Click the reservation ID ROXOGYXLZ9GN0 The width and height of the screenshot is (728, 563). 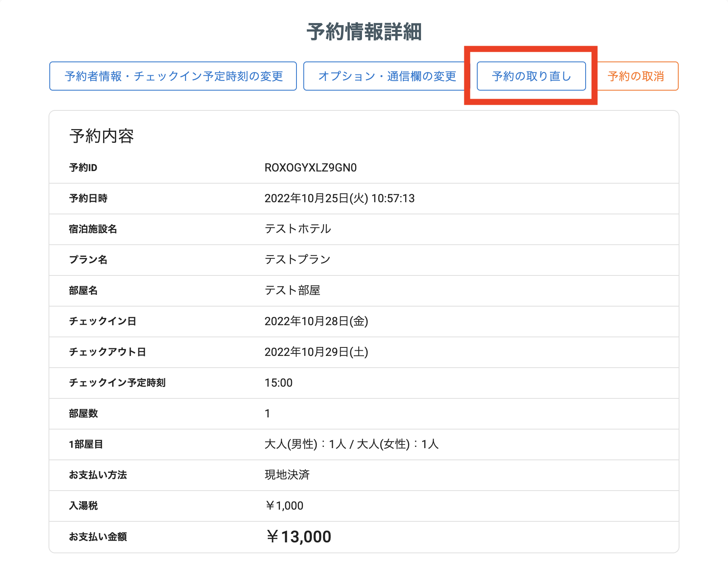coord(310,168)
